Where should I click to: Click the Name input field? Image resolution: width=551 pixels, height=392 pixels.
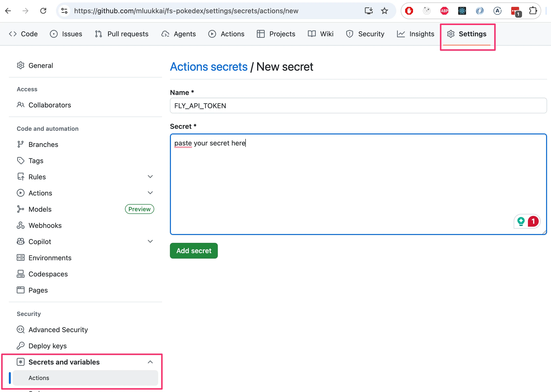[358, 106]
